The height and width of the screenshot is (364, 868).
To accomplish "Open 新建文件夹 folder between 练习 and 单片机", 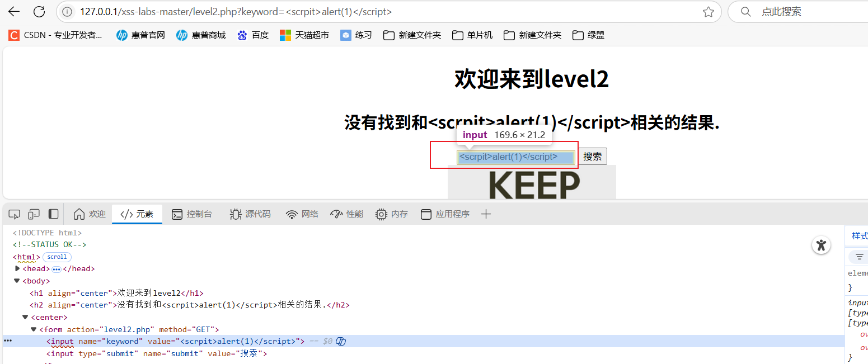I will pyautogui.click(x=412, y=35).
